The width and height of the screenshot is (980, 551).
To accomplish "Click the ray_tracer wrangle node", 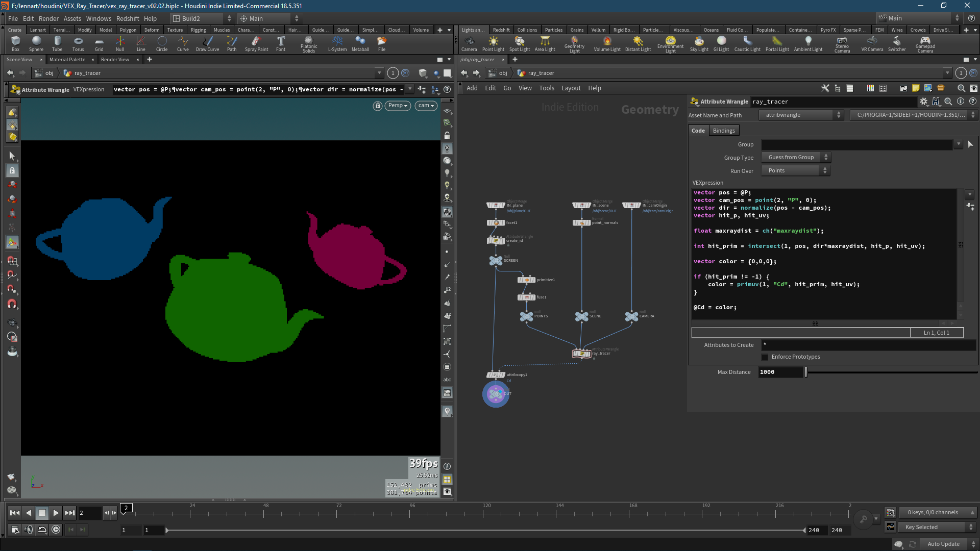I will pyautogui.click(x=581, y=353).
